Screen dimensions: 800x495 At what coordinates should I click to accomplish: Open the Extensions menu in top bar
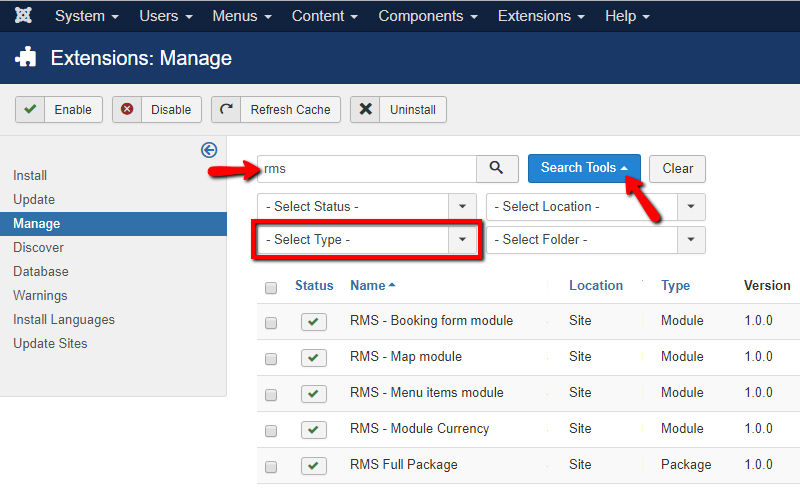tap(541, 17)
